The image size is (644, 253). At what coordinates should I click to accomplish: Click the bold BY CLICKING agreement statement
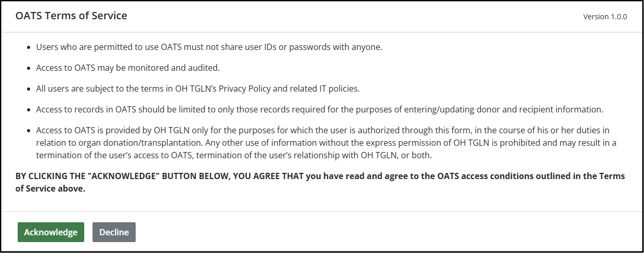coord(320,176)
